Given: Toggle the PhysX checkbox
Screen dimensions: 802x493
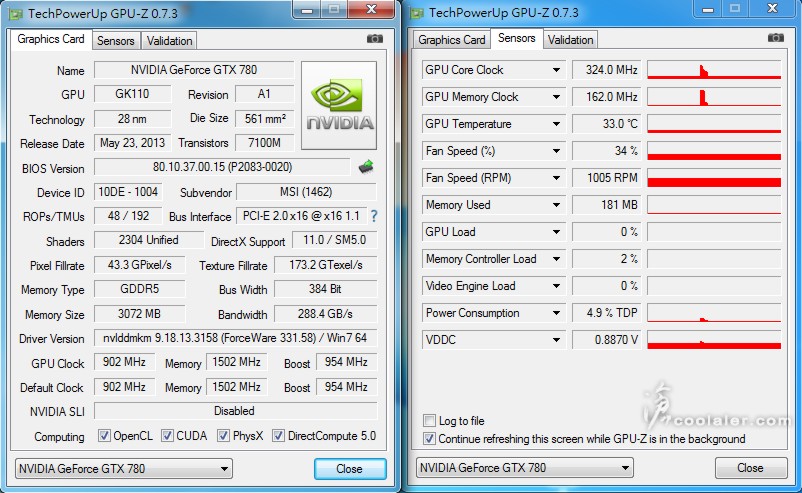Looking at the screenshot, I should point(223,436).
